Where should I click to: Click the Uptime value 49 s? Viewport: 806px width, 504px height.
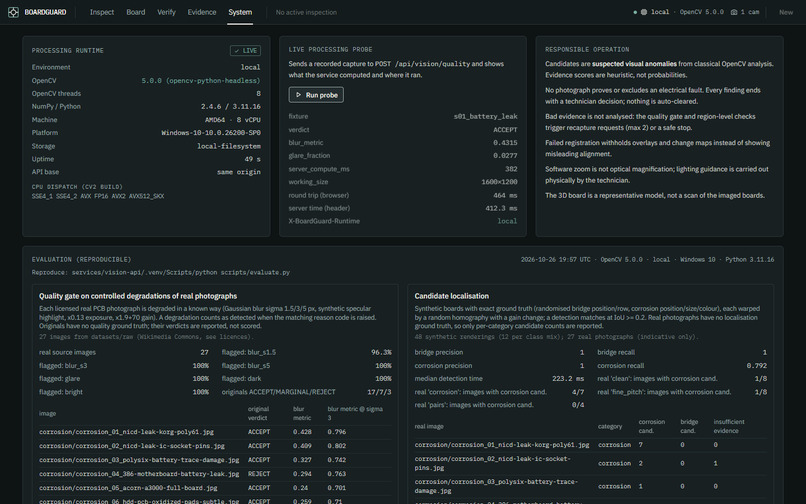click(x=252, y=159)
